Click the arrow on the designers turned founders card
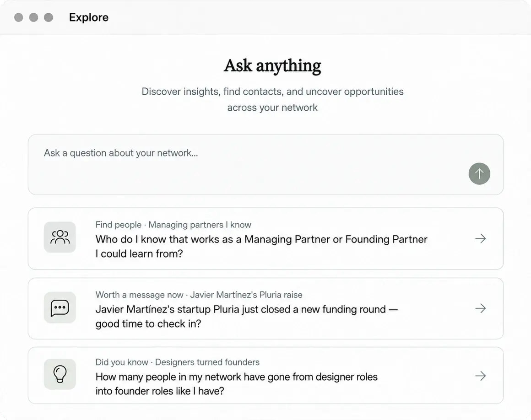The height and width of the screenshot is (420, 531). (x=480, y=376)
